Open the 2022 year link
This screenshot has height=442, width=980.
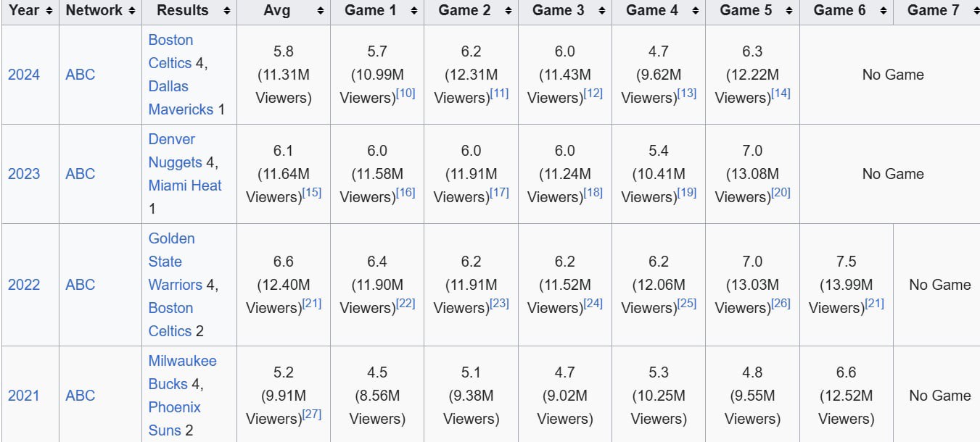tap(24, 285)
